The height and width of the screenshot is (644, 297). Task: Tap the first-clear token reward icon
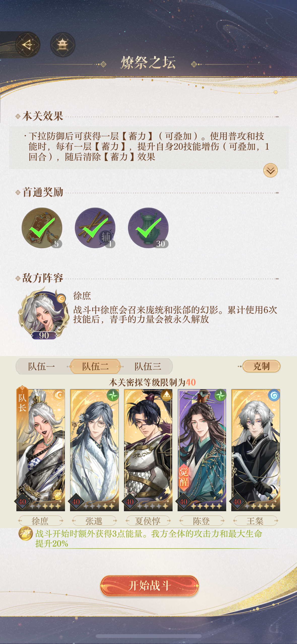[42, 228]
